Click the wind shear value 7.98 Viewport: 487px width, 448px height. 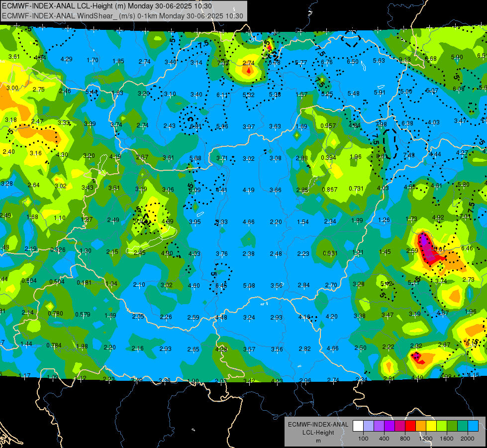pyautogui.click(x=381, y=124)
